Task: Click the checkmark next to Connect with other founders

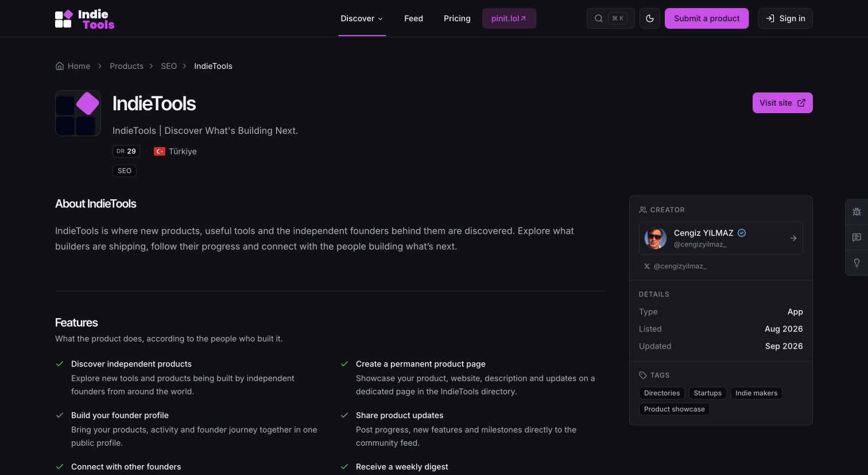Action: tap(59, 466)
